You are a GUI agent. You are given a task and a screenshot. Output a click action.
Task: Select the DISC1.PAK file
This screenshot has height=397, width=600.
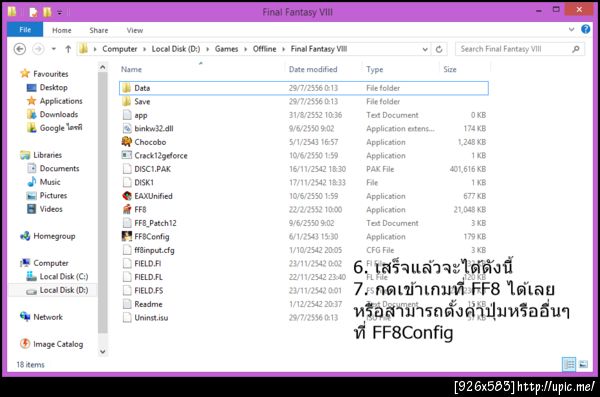coord(153,169)
